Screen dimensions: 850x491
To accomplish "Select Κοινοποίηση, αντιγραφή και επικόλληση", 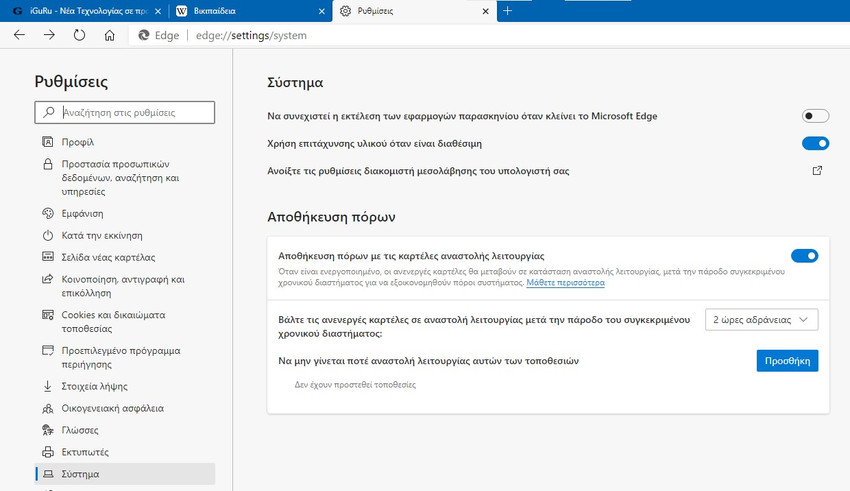I will click(125, 286).
